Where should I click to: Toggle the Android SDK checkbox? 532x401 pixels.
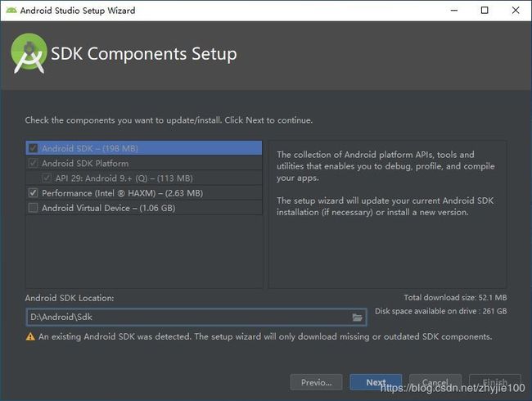34,148
